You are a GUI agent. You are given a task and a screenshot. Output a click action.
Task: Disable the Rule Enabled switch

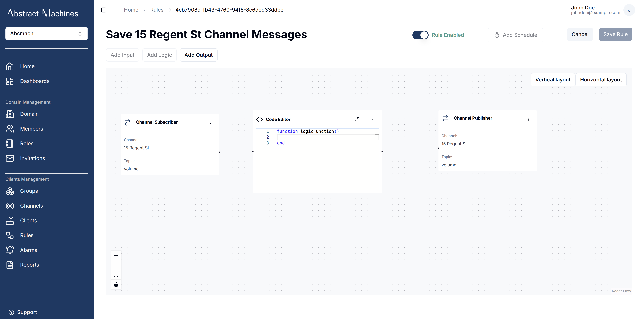click(420, 35)
